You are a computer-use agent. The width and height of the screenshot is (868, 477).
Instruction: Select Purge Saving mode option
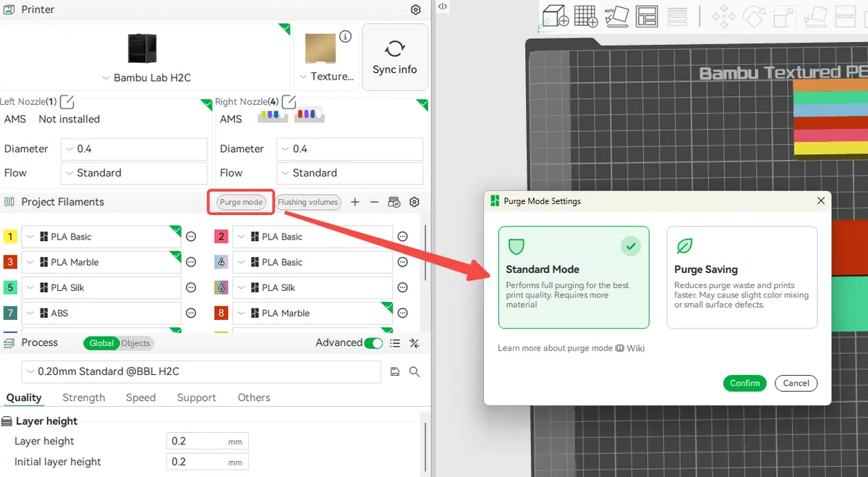pyautogui.click(x=742, y=277)
